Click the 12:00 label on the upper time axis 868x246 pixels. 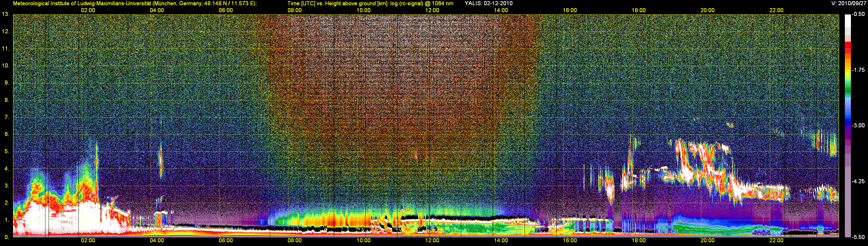(432, 10)
